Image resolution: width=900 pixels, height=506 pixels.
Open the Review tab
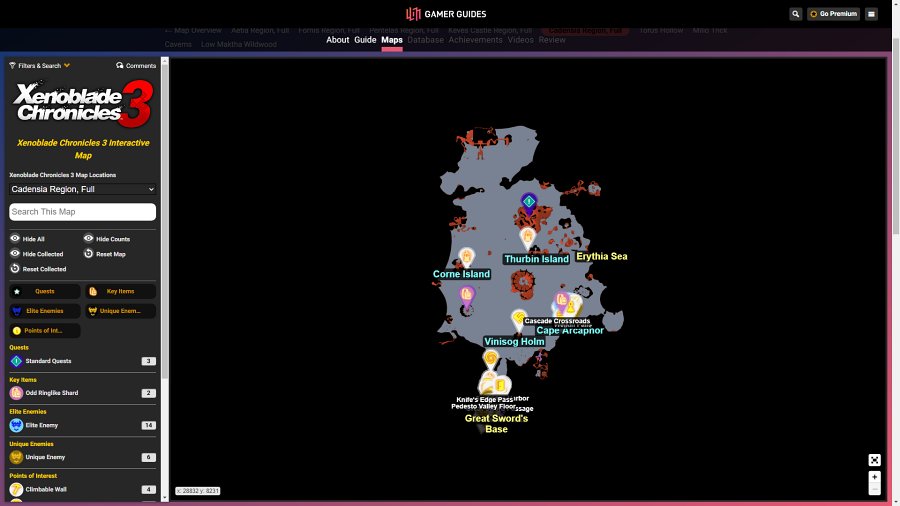[552, 40]
